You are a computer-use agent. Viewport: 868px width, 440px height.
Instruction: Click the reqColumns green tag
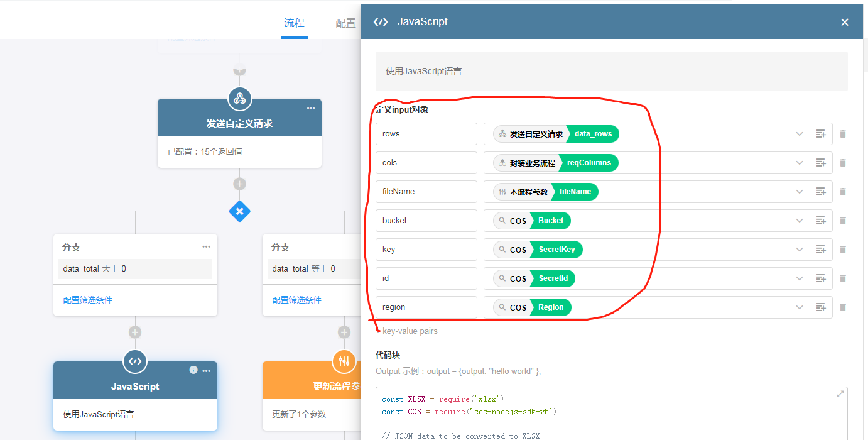(589, 163)
